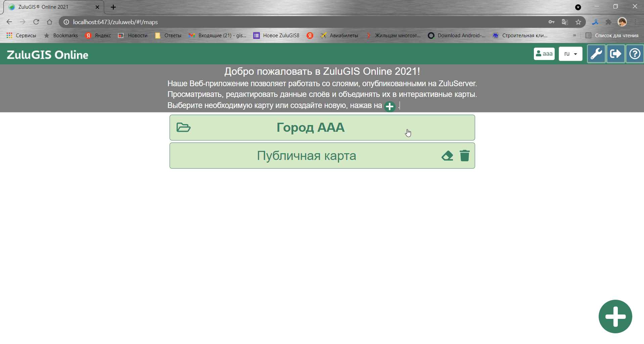Toggle the bookmark star for this page
This screenshot has width=644, height=344.
tap(578, 22)
